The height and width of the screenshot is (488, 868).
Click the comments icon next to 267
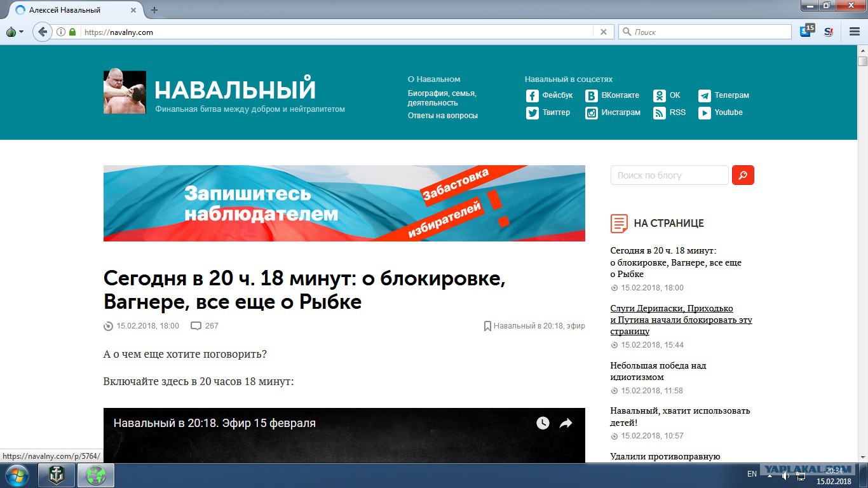[196, 326]
